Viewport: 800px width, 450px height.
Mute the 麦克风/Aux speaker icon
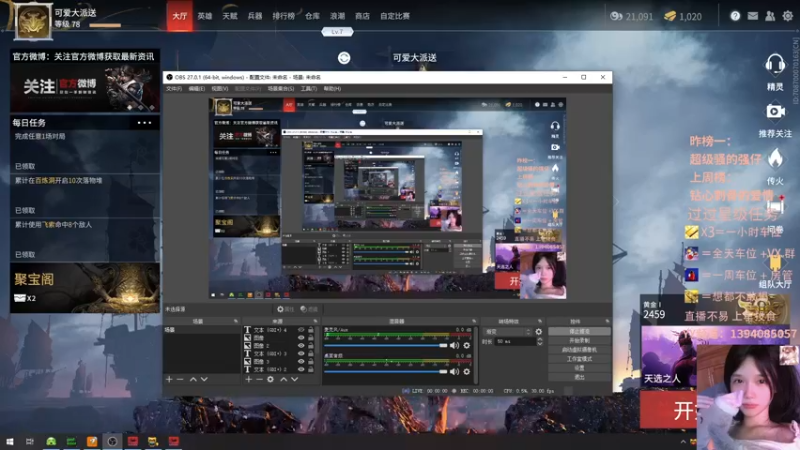[454, 345]
